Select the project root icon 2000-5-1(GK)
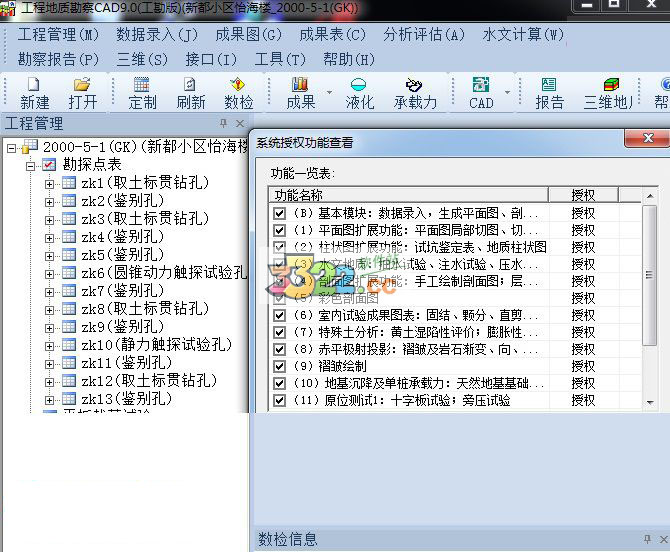 point(29,147)
